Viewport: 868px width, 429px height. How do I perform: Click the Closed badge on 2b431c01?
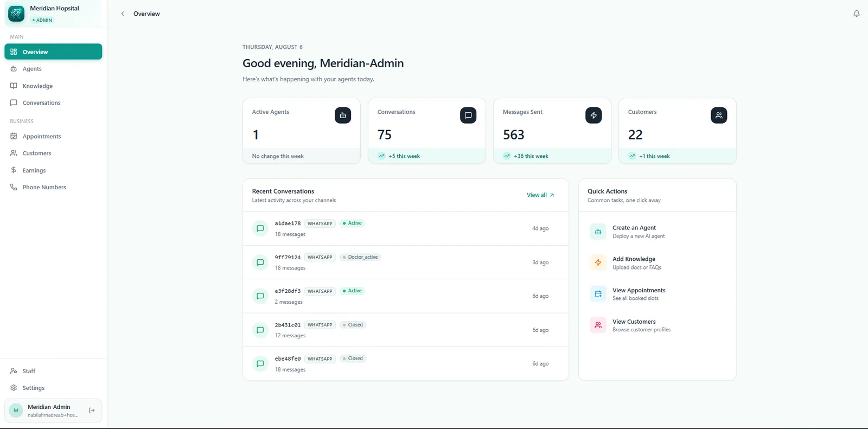(x=353, y=325)
